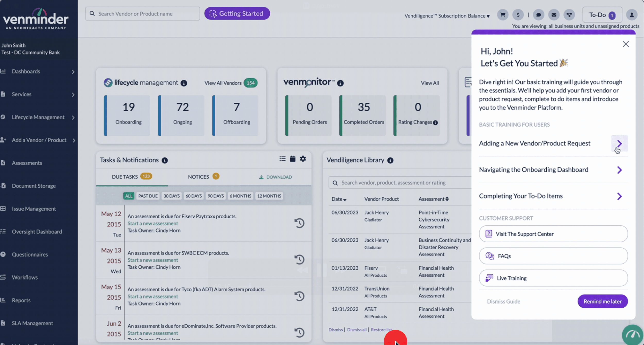
Task: Click Start a new assessment for SWBC
Action: 153,260
